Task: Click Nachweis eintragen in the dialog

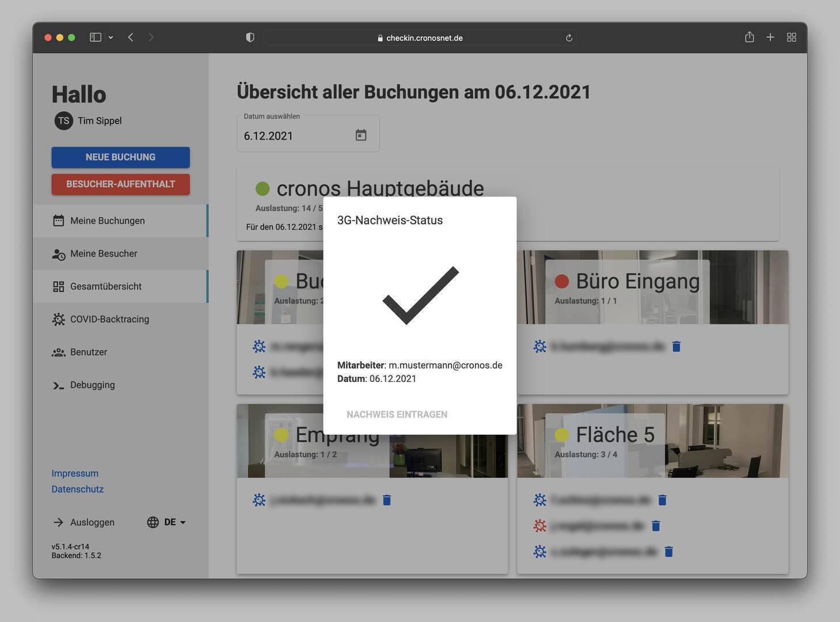Action: coord(397,415)
